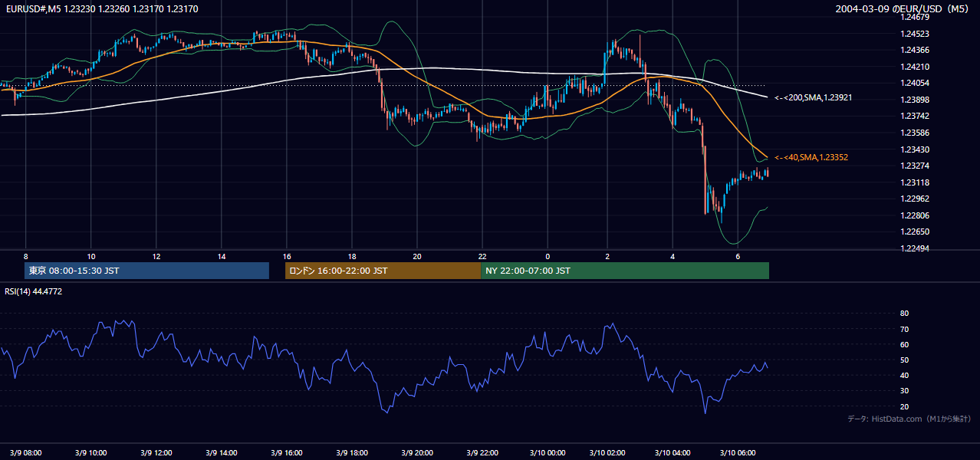Click hour tick 14 under price chart

click(222, 255)
